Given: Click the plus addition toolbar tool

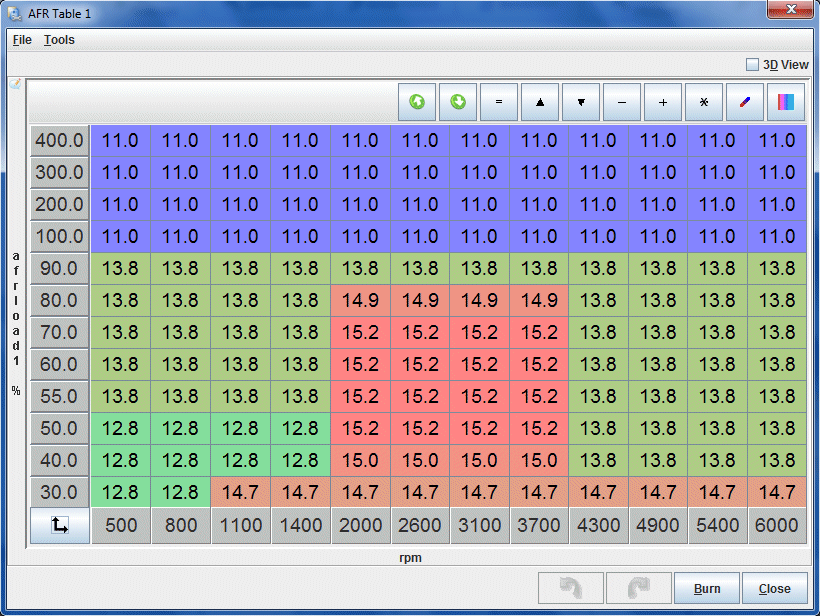Looking at the screenshot, I should [663, 102].
